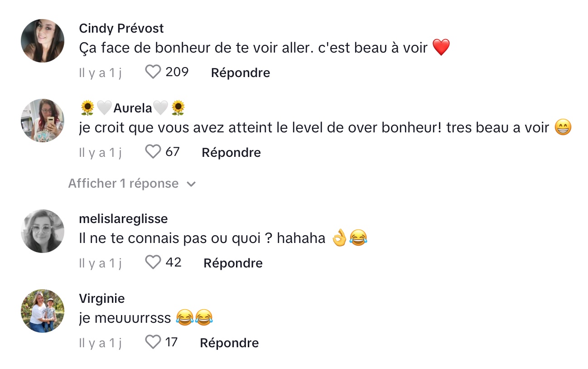Reply to Cindy Prévost's comment

(x=241, y=73)
